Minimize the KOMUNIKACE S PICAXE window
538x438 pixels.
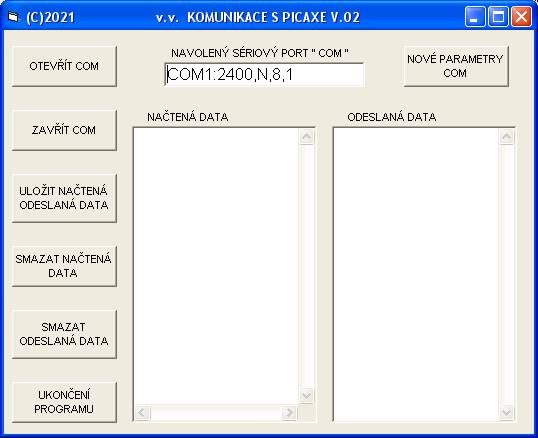pyautogui.click(x=475, y=17)
